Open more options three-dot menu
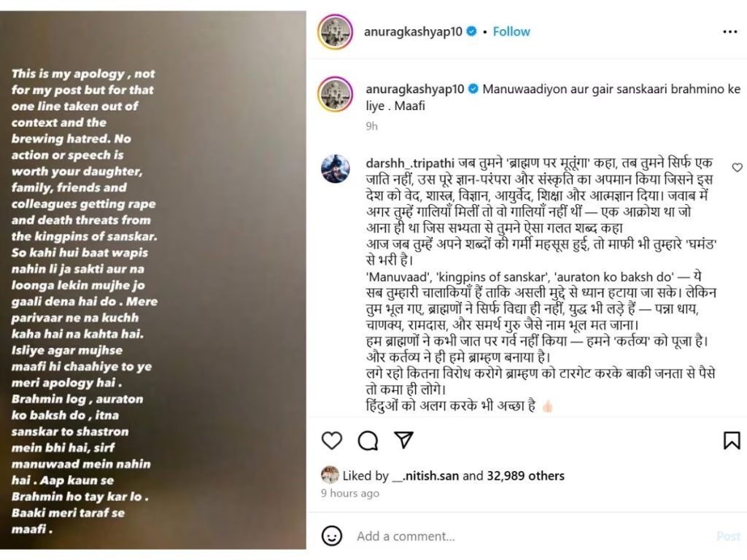The image size is (747, 560). pos(729,32)
